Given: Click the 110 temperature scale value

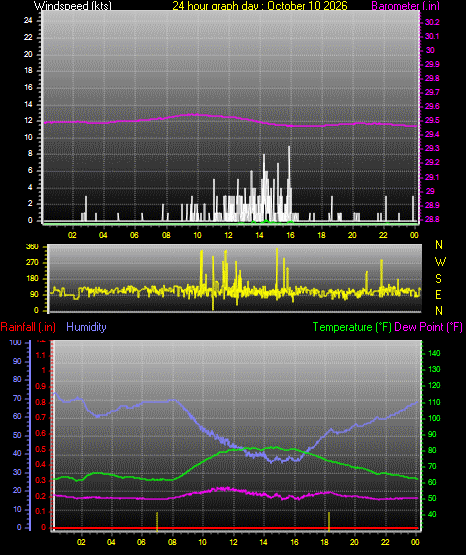Looking at the screenshot, I should tap(434, 402).
